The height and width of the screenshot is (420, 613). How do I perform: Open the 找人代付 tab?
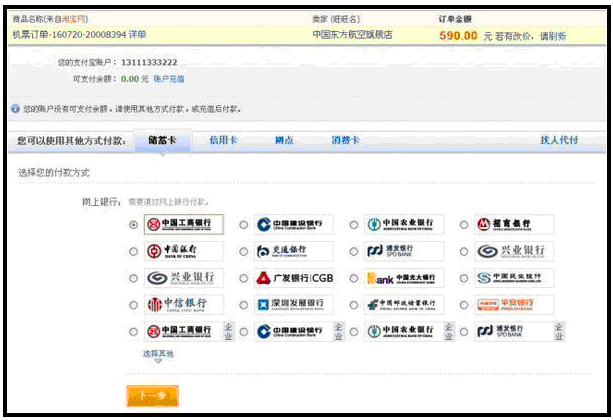coord(559,140)
